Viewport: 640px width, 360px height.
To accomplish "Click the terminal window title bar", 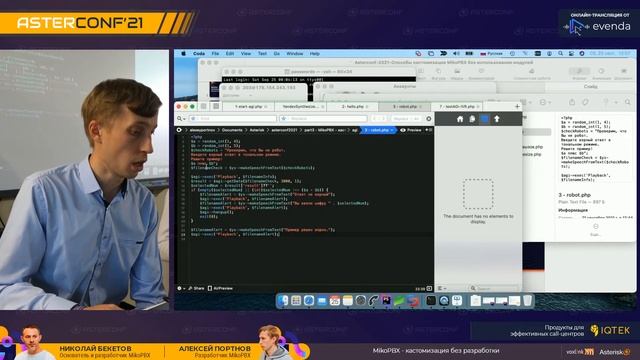I will [x=319, y=71].
